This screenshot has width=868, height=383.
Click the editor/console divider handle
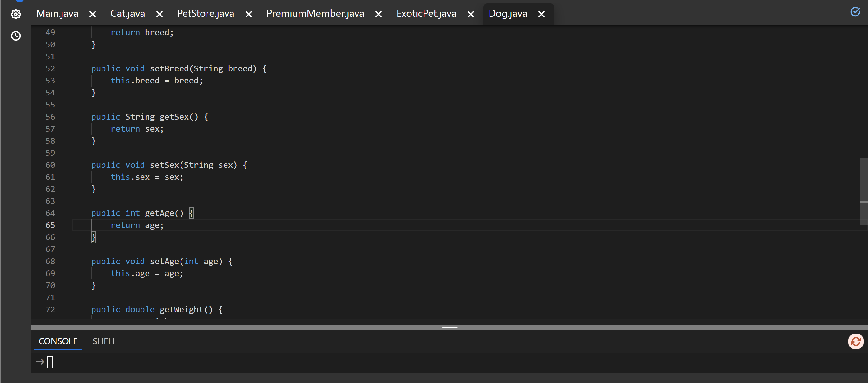450,328
